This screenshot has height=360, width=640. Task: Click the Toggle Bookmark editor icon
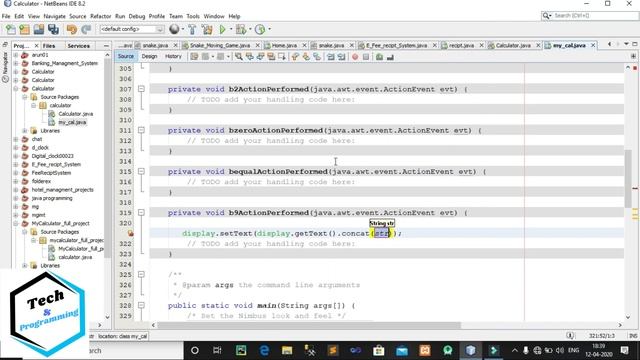(x=282, y=57)
